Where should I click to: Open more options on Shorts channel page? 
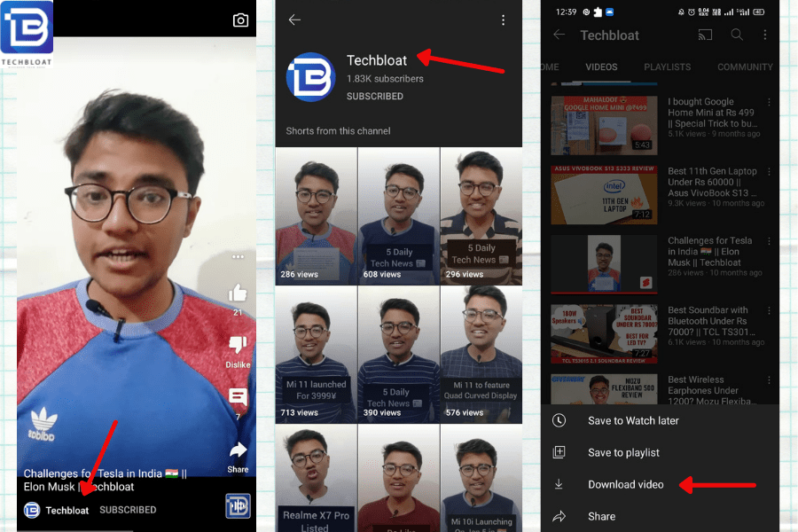point(503,20)
